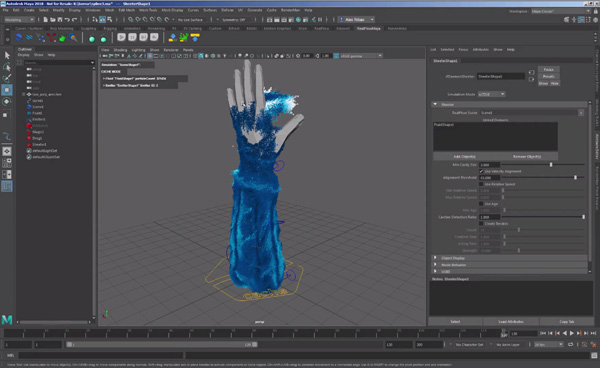
Task: Click the yellow bar blue diamond shelf icon
Action: pyautogui.click(x=195, y=37)
